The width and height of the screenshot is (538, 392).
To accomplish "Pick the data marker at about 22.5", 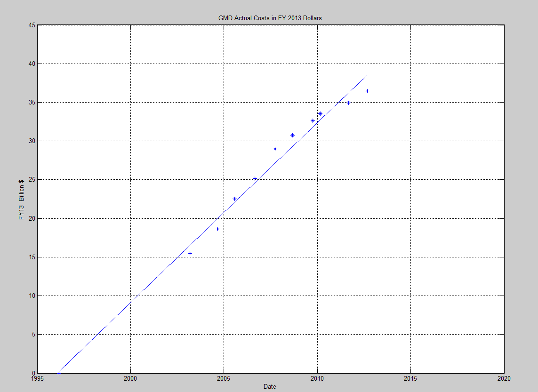I will click(x=234, y=199).
